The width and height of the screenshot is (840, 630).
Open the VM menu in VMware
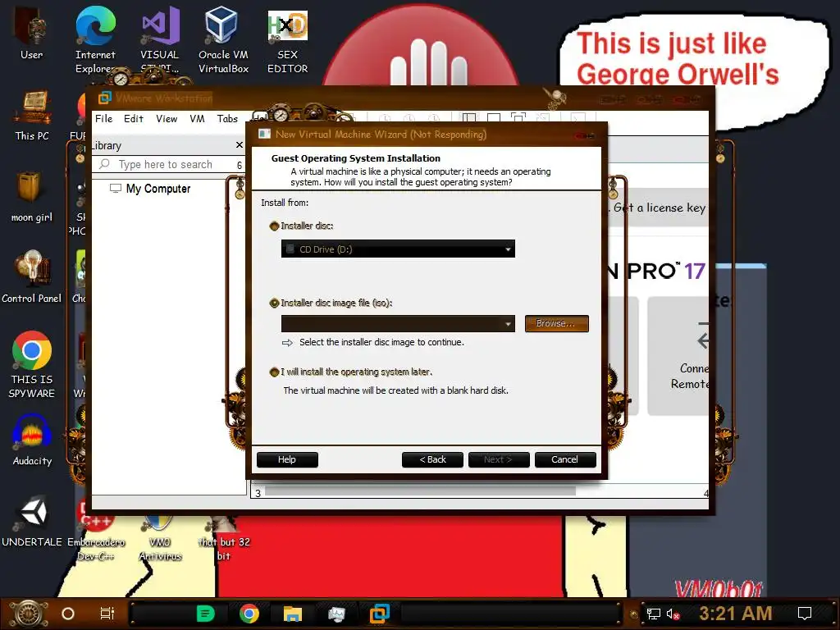(197, 118)
